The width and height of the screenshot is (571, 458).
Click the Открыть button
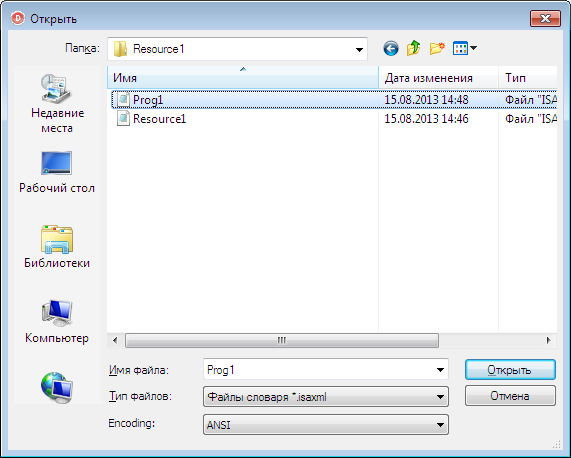click(510, 370)
